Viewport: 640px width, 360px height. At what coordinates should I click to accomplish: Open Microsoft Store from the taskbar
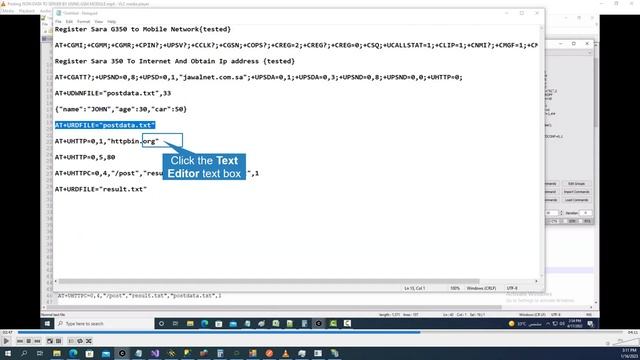tap(89, 353)
